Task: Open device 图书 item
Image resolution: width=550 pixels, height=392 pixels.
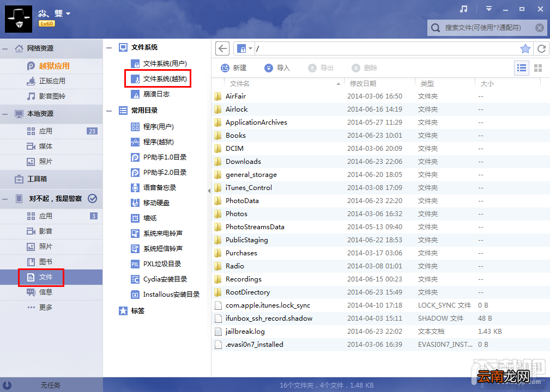Action: coord(51,262)
